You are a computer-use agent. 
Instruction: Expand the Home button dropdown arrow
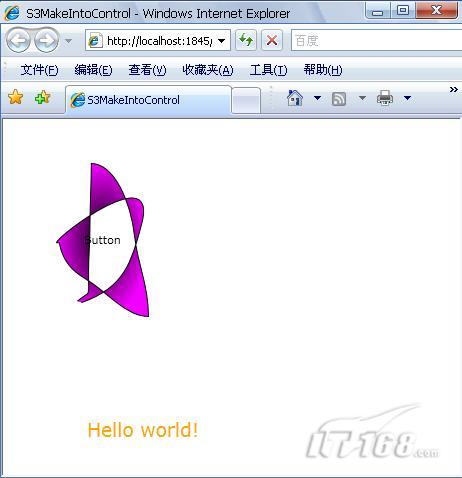point(317,98)
